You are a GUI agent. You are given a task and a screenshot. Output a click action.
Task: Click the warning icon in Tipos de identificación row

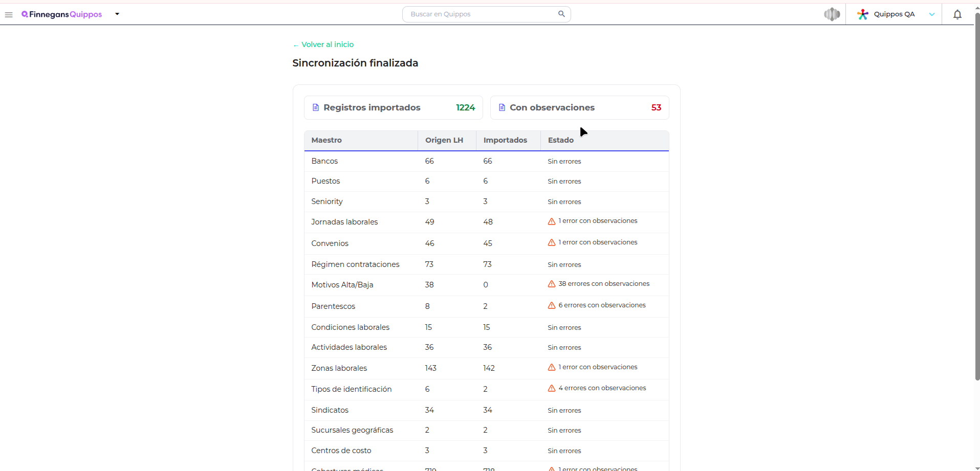click(x=552, y=388)
